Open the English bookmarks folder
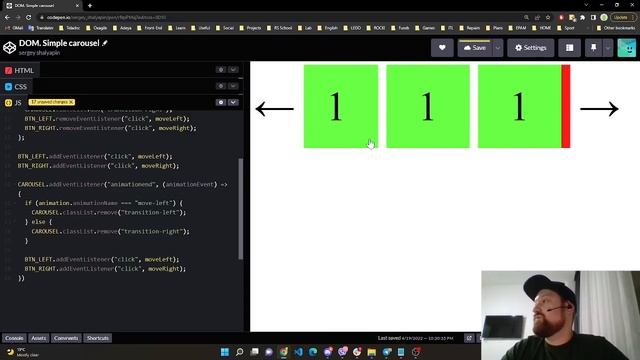This screenshot has height=360, width=640. (328, 28)
